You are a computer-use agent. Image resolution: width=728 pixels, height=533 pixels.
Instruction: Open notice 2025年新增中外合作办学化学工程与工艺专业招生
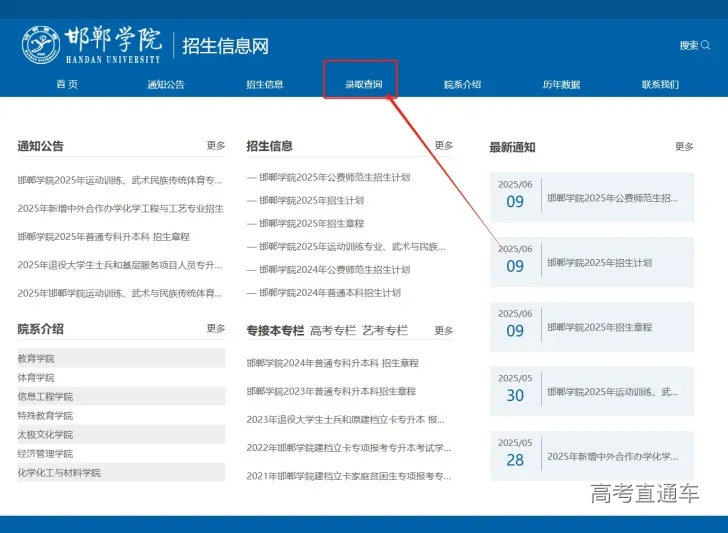coord(121,208)
